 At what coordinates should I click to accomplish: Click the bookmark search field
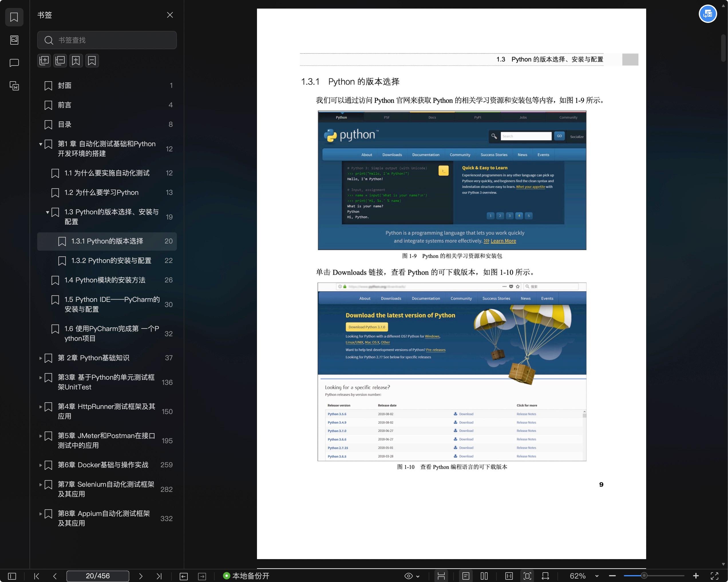click(107, 40)
